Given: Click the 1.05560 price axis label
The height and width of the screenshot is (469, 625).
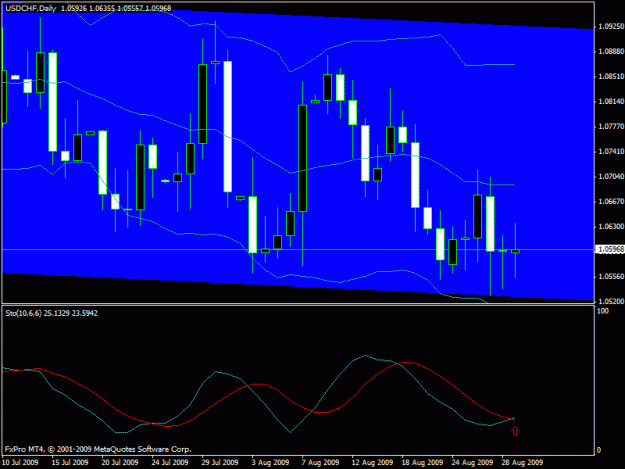Looking at the screenshot, I should pos(611,276).
